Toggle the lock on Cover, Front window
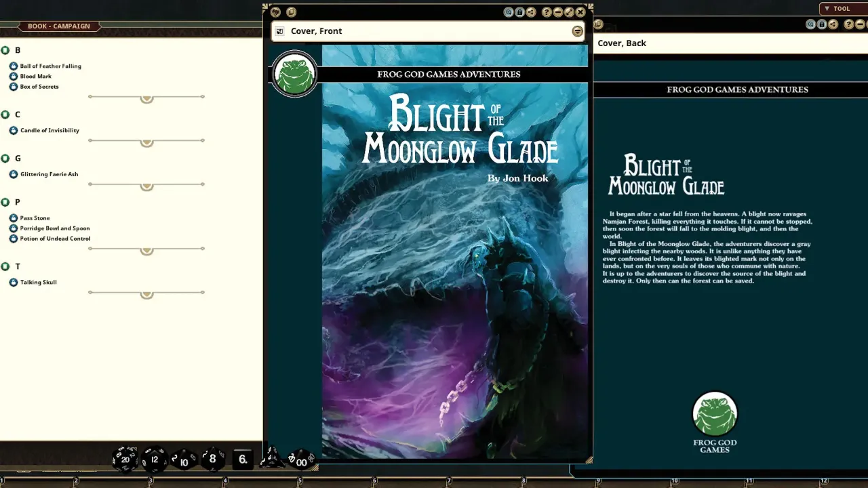Screen dimensions: 868x488 (x=519, y=12)
